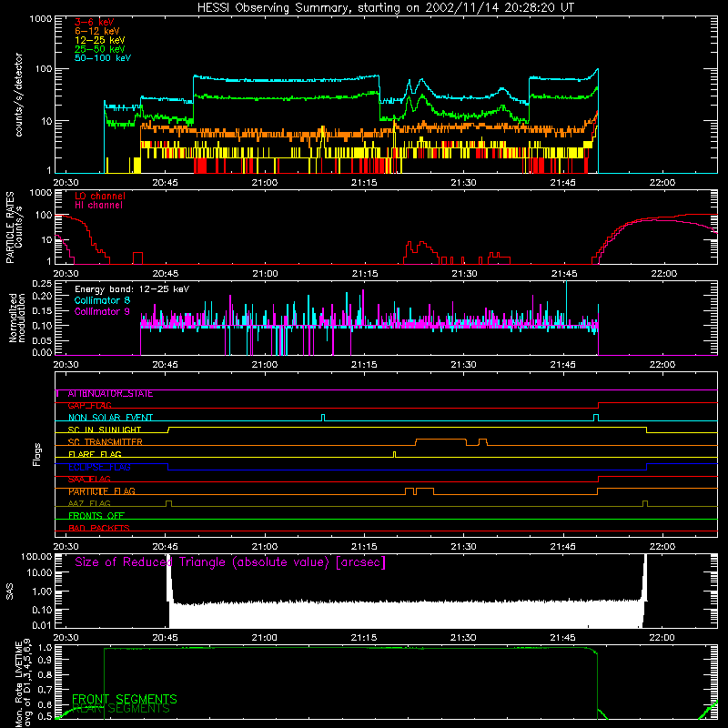Screen dimensions: 728x728
Task: Click the AAZ_FLAG label
Action: point(89,503)
